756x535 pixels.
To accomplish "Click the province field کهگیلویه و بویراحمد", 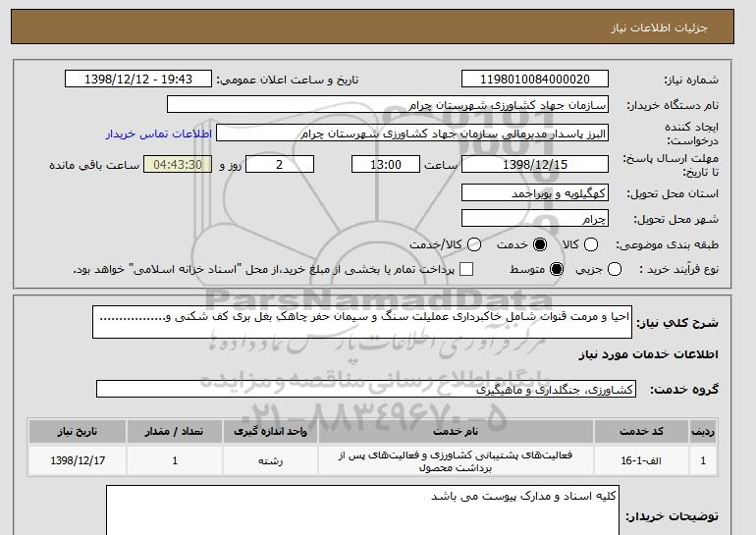I will (535, 193).
